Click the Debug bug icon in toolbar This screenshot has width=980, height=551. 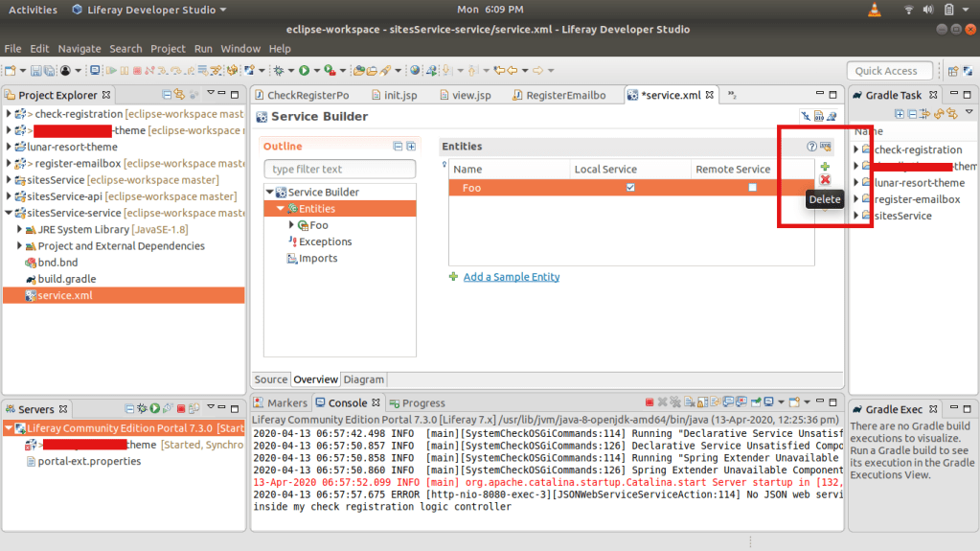pos(278,71)
